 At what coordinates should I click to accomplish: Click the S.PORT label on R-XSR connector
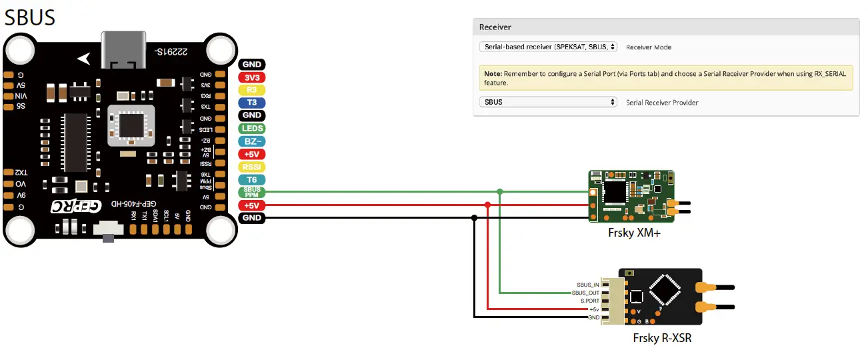tap(589, 301)
